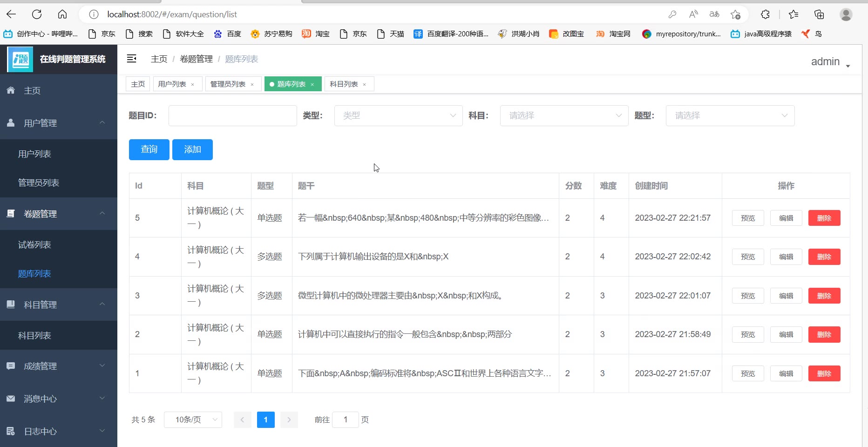Click the hamburger sidebar collapse icon
This screenshot has width=868, height=447.
pyautogui.click(x=132, y=59)
